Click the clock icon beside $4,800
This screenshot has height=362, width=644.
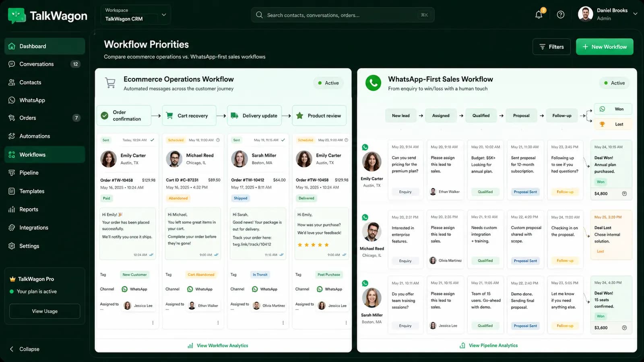(x=624, y=193)
